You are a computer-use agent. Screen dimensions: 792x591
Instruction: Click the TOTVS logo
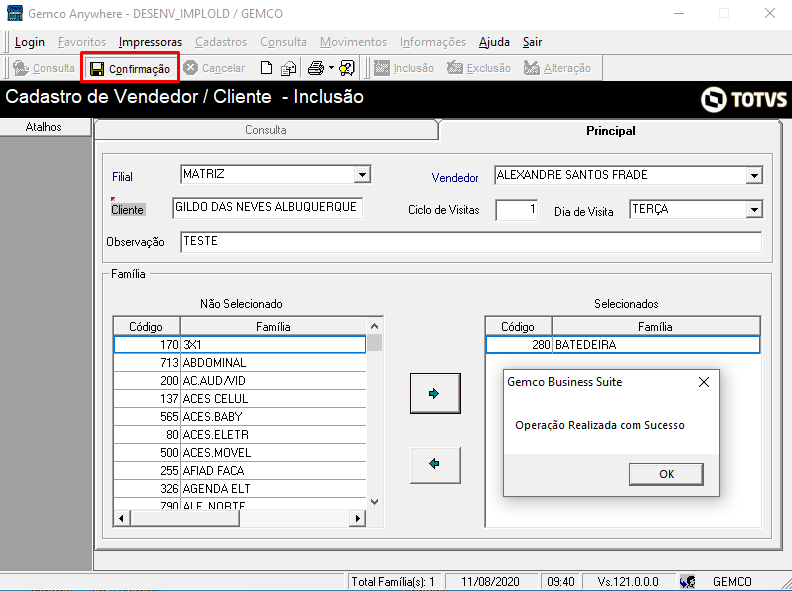744,99
